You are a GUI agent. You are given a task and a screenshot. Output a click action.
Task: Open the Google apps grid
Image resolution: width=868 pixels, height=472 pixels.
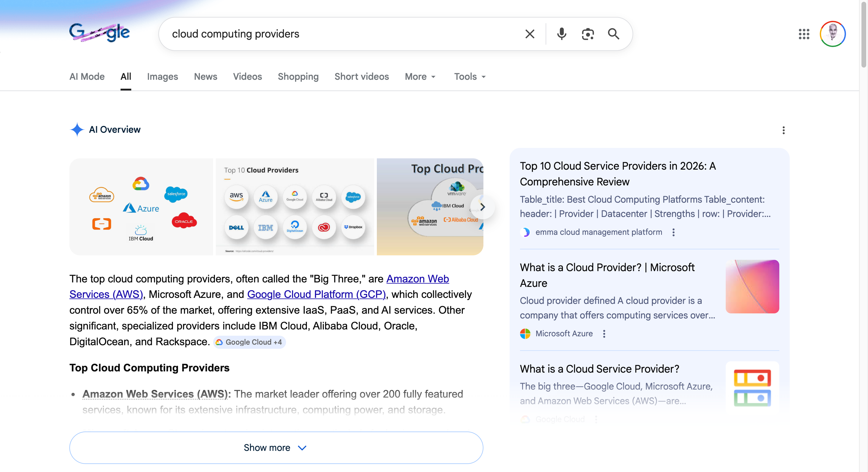[804, 34]
